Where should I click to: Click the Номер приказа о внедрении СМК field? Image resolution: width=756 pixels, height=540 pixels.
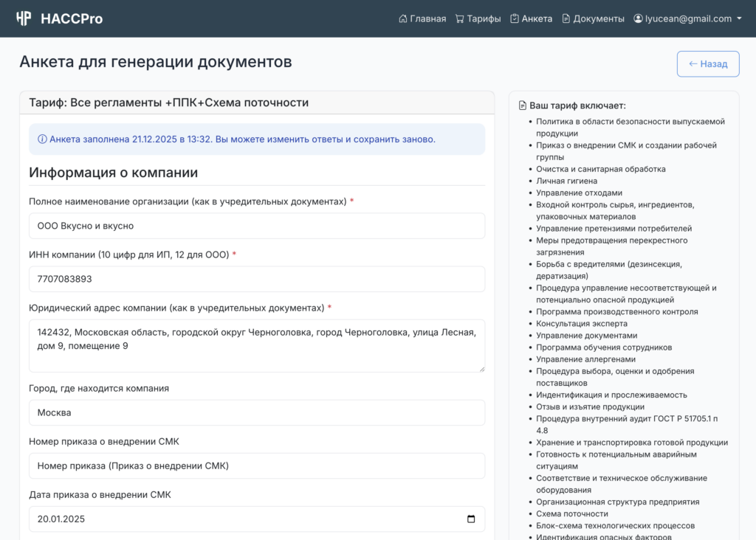point(257,465)
